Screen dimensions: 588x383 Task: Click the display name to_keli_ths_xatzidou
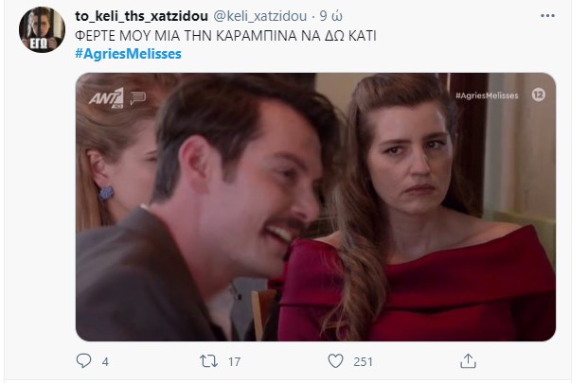click(x=141, y=16)
